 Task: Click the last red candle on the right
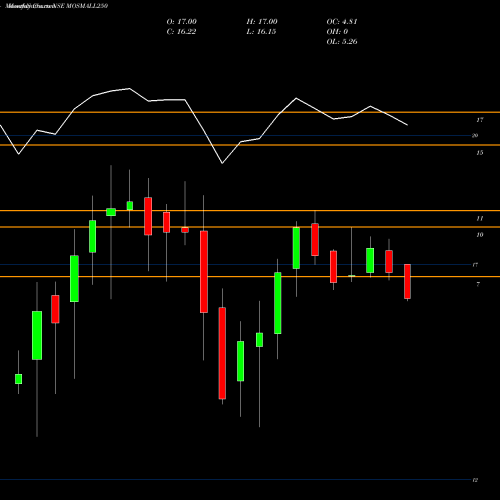pos(407,281)
